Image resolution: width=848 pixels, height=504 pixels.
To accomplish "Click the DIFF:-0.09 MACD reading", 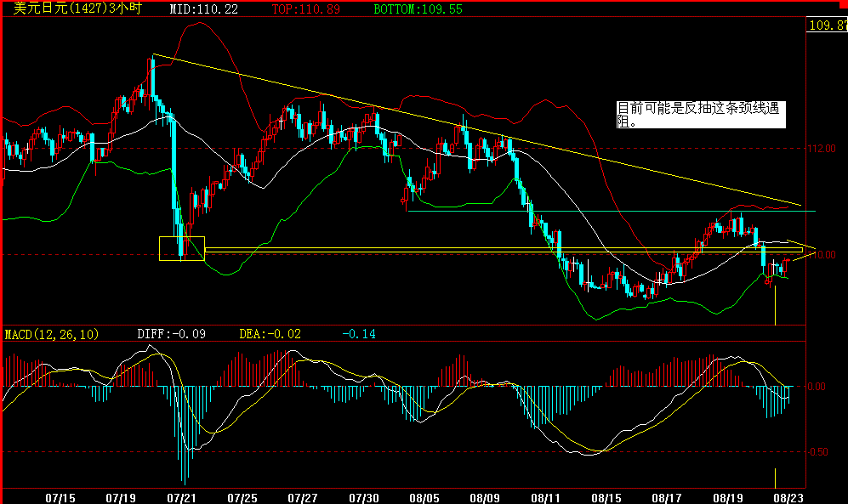I will click(x=171, y=334).
